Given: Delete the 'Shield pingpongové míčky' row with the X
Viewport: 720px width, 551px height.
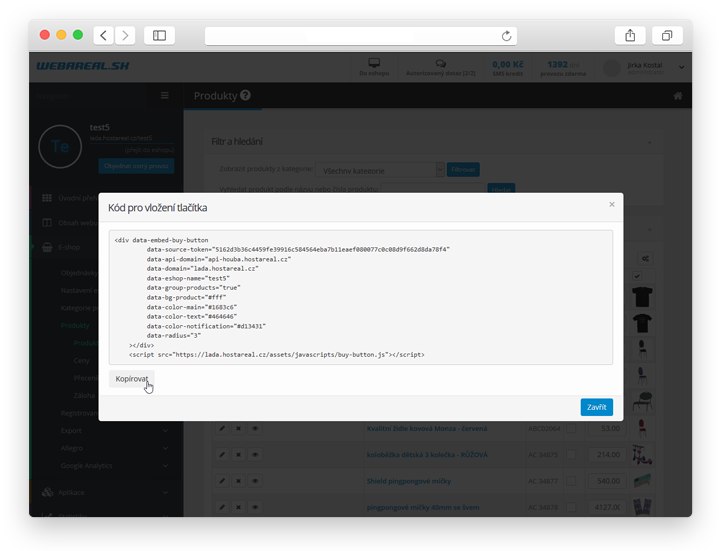Looking at the screenshot, I should coord(238,481).
